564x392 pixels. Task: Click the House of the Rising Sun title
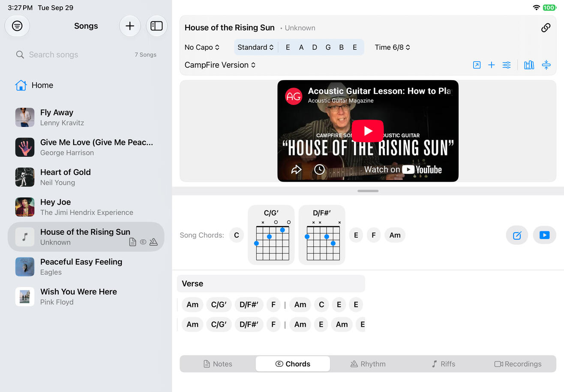click(x=230, y=28)
